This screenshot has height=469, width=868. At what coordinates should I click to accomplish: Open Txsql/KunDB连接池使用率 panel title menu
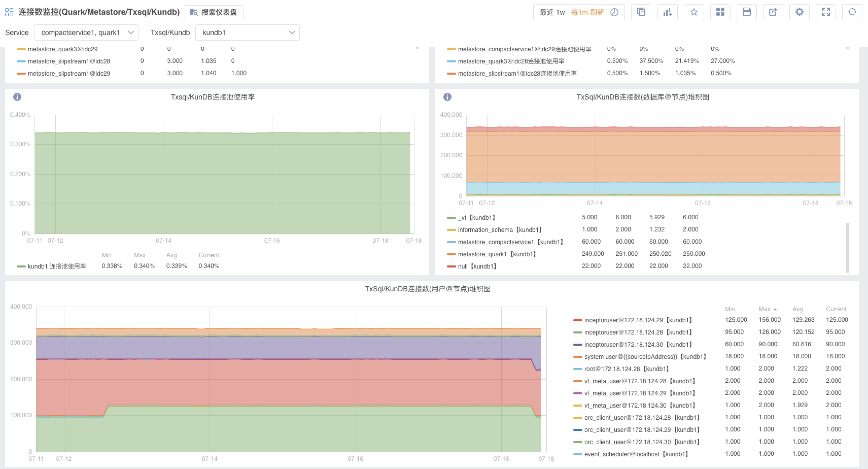213,97
